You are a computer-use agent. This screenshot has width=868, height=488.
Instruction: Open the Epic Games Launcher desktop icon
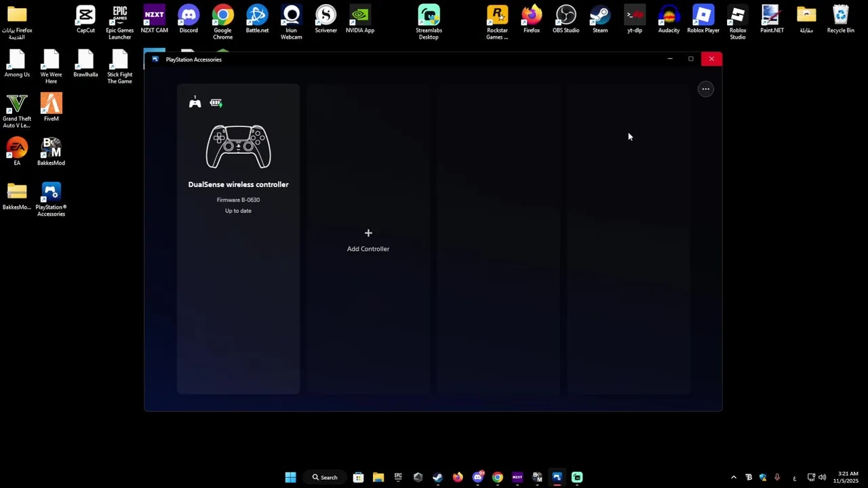(x=120, y=22)
